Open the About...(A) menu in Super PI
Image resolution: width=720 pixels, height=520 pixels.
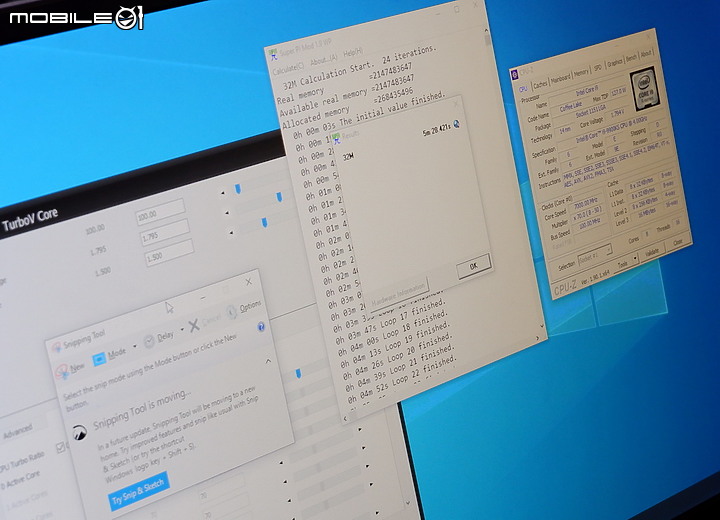(x=324, y=59)
